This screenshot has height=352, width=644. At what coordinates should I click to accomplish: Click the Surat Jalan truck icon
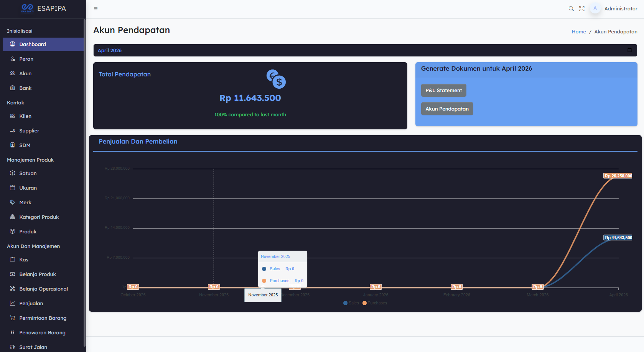[x=13, y=347]
